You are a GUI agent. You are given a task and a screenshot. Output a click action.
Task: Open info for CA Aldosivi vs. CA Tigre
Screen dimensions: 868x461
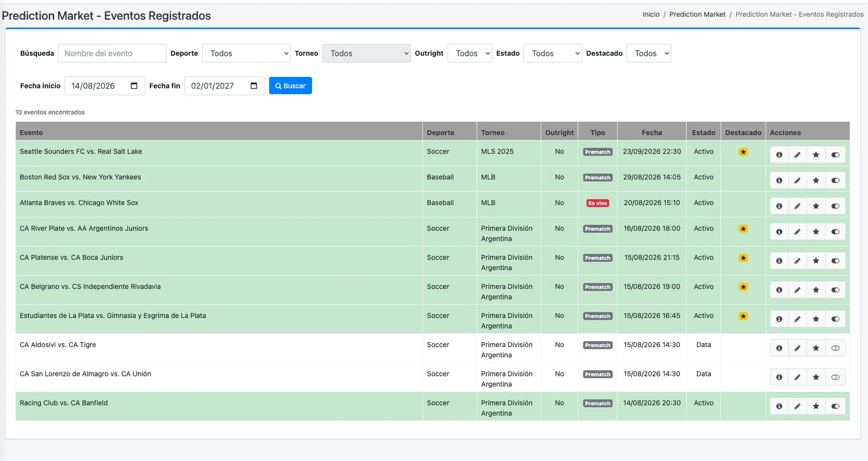coord(779,348)
